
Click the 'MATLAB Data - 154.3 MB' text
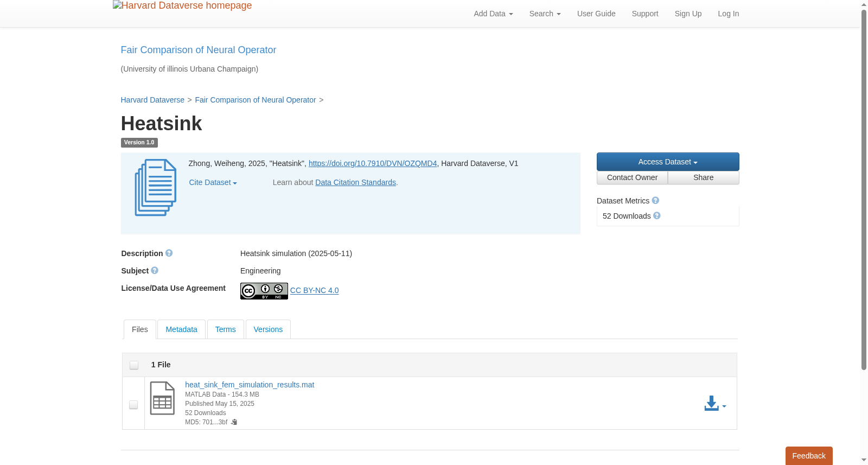pos(222,394)
